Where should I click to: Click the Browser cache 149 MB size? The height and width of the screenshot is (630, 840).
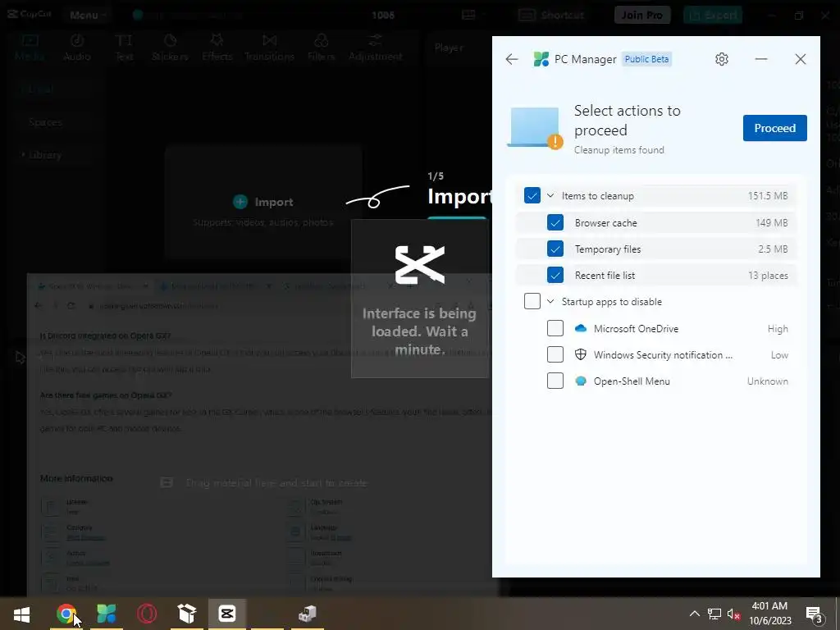click(x=771, y=222)
